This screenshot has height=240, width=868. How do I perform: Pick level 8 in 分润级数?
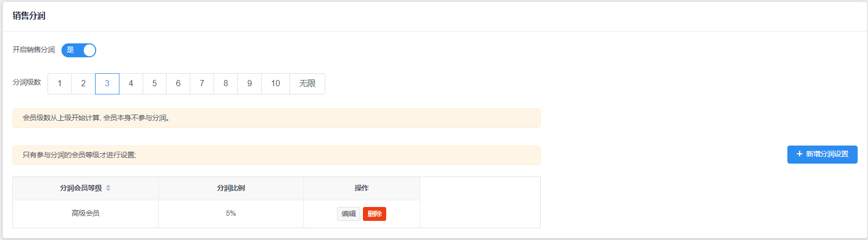[226, 84]
